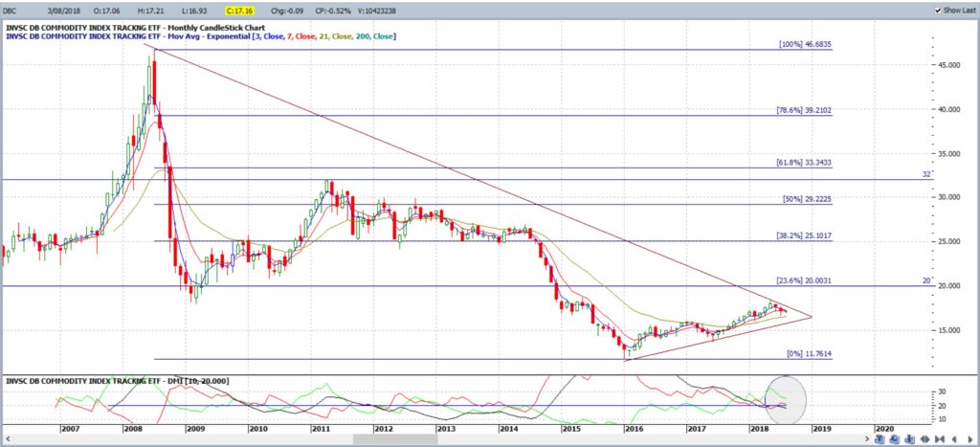Click the 2007 year label on time axis

(x=70, y=430)
